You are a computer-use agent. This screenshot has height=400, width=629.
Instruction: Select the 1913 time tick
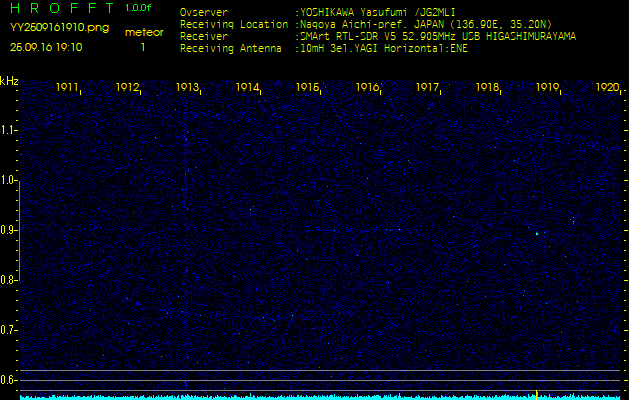(x=188, y=88)
